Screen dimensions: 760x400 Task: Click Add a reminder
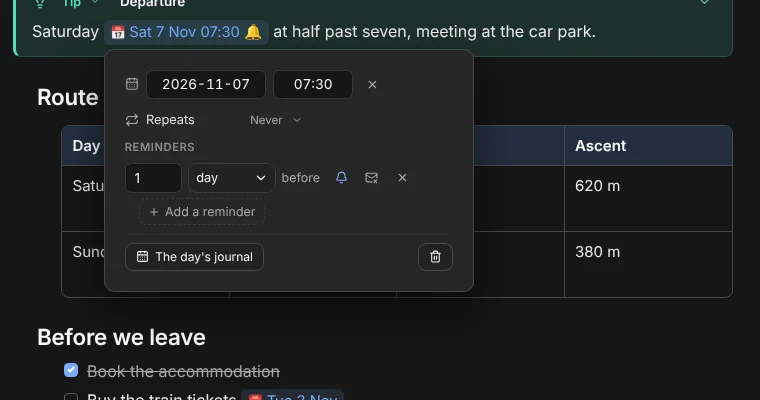202,212
